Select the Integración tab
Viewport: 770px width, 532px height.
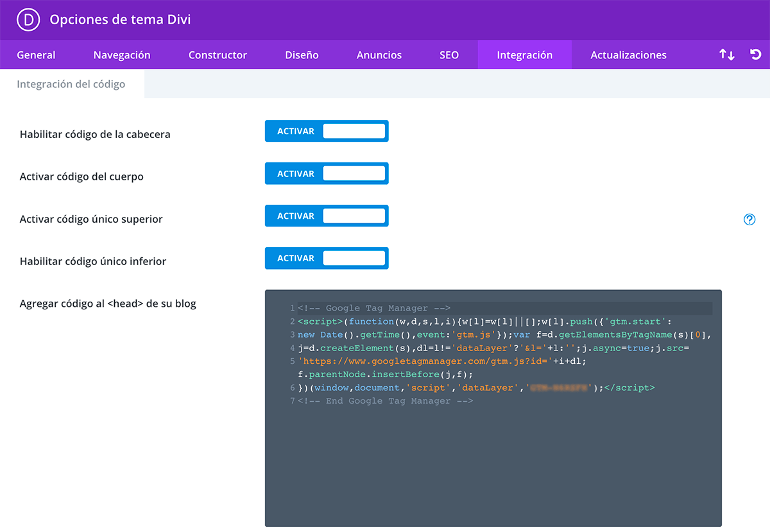pos(525,55)
